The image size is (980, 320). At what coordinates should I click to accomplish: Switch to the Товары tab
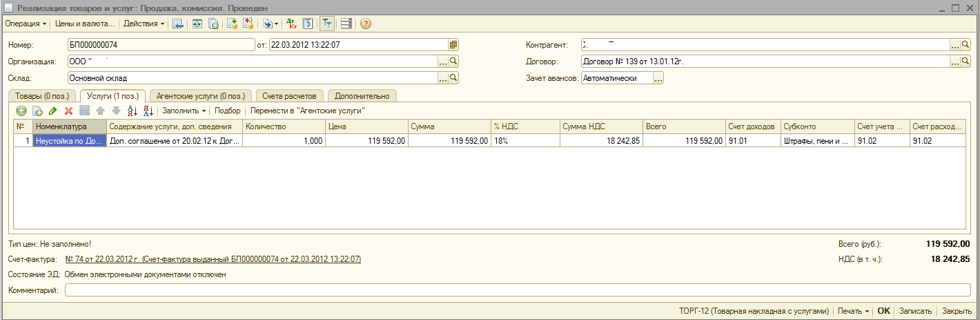coord(42,96)
